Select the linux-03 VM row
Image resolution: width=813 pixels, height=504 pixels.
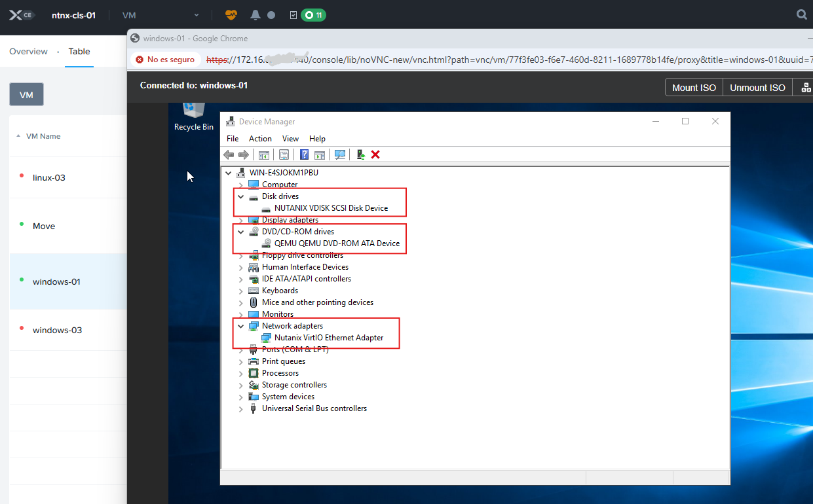pos(49,178)
